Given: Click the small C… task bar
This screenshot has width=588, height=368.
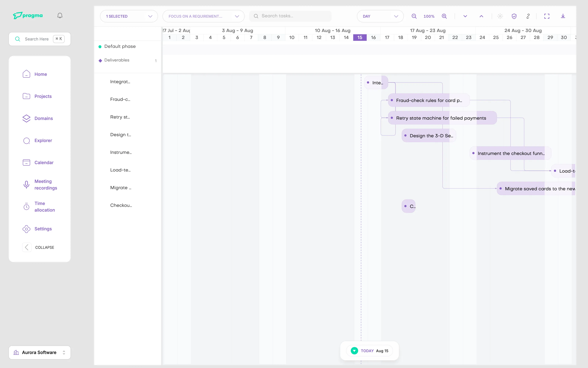Looking at the screenshot, I should click(x=409, y=206).
